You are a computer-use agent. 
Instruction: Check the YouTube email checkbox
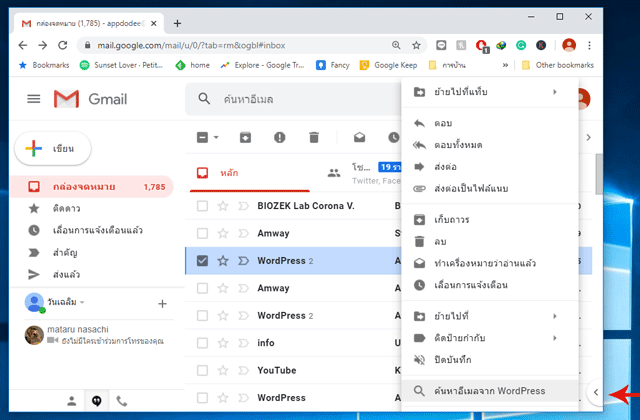point(202,370)
